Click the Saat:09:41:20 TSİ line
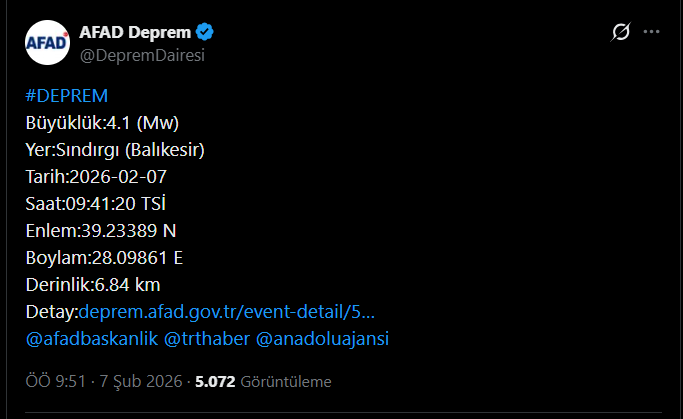The image size is (683, 419). [95, 204]
